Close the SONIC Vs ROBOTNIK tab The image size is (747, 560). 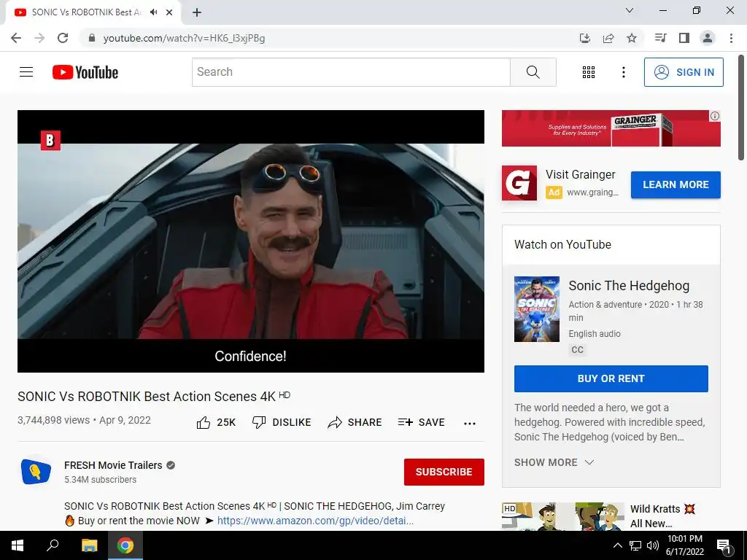pyautogui.click(x=169, y=12)
